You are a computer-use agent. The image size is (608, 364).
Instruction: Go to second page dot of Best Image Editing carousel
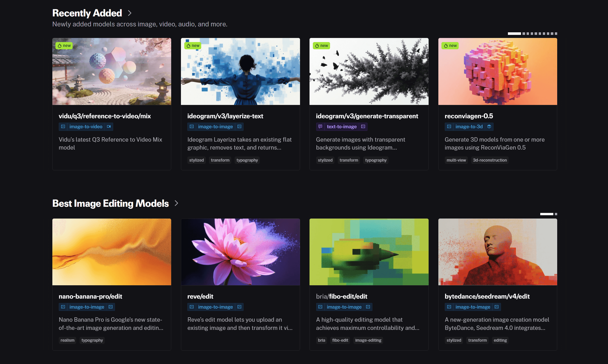[556, 214]
